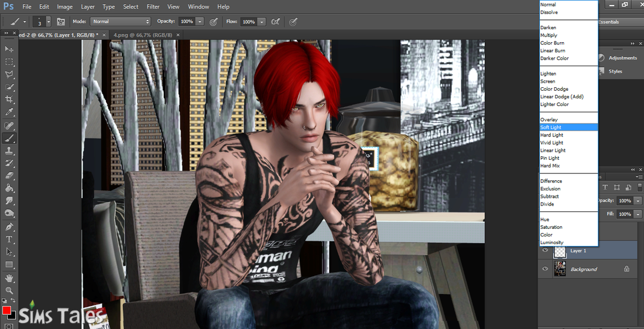The width and height of the screenshot is (644, 329).
Task: Toggle Background layer visibility eye
Action: pyautogui.click(x=545, y=269)
